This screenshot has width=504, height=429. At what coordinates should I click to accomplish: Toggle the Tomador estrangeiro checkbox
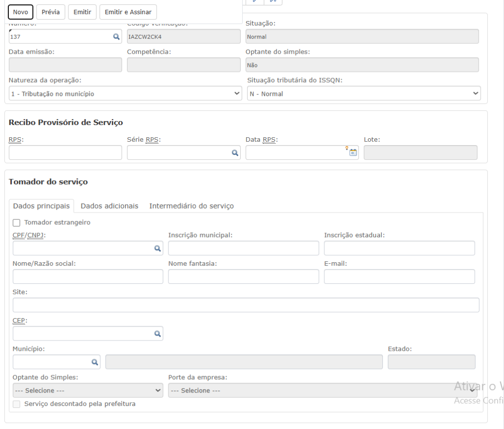tap(16, 223)
